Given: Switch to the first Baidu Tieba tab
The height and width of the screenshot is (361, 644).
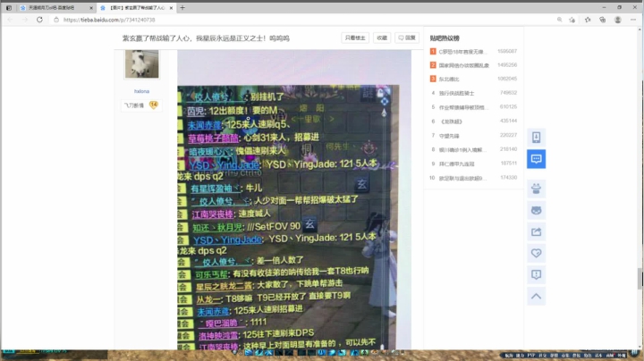Looking at the screenshot, I should [x=55, y=8].
